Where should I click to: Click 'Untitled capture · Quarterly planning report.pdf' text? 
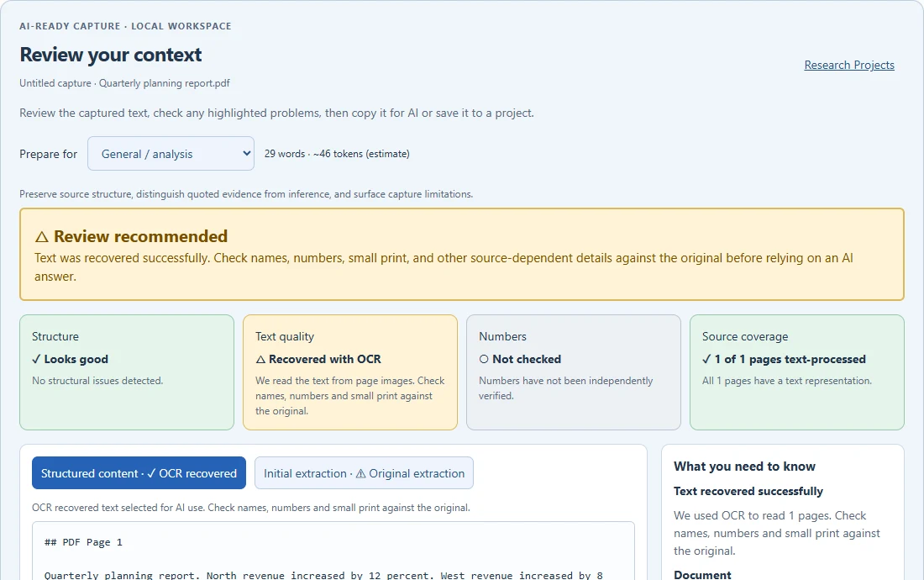(124, 83)
